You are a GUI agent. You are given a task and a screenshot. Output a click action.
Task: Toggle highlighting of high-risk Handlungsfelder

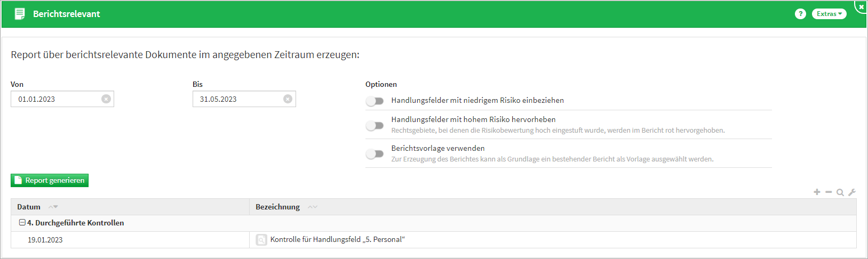375,125
